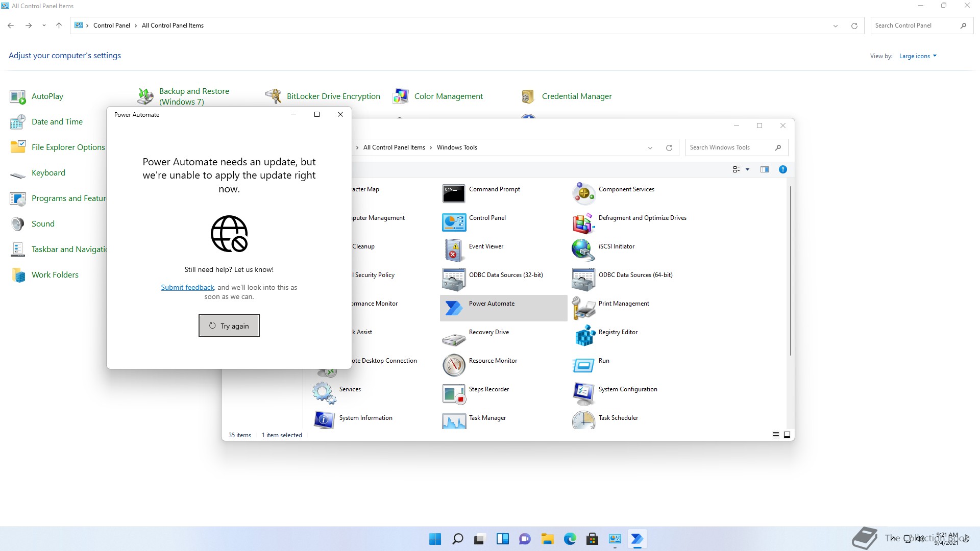Screen dimensions: 980x551
Task: Click Submit feedback link
Action: (187, 287)
